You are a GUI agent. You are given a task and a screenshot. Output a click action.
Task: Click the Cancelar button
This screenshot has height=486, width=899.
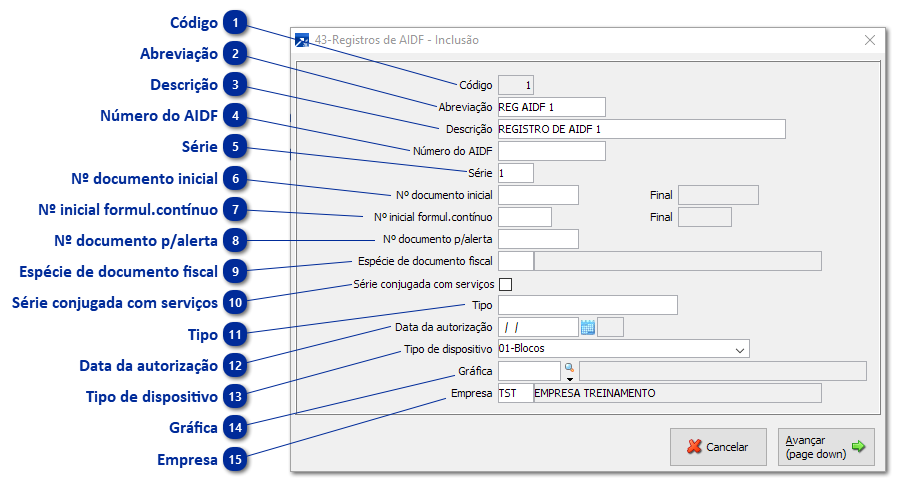click(x=718, y=447)
